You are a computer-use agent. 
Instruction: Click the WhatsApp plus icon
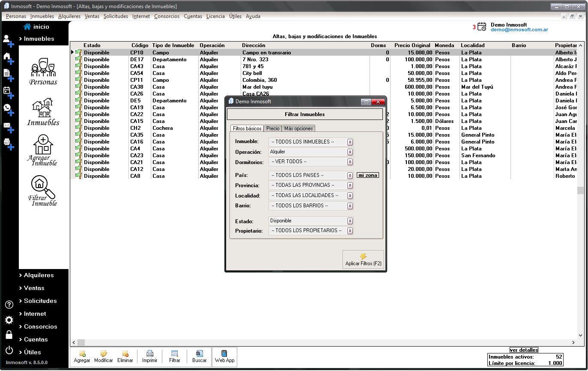point(9,110)
